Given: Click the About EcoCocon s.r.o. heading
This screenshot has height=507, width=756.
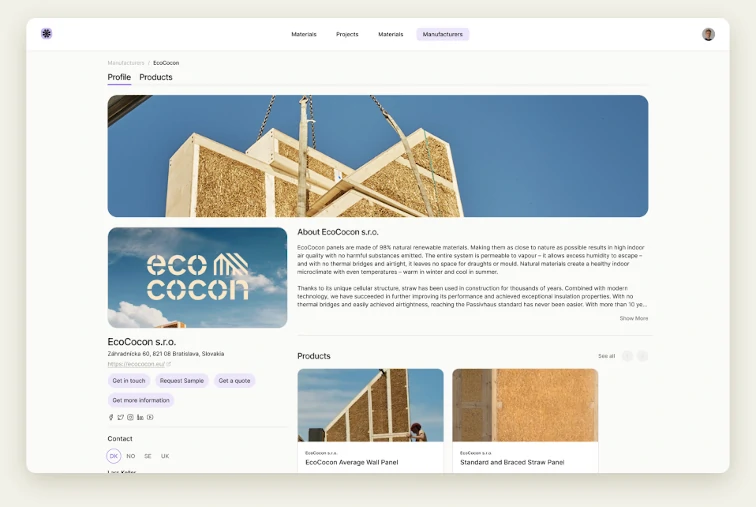Looking at the screenshot, I should pos(338,232).
